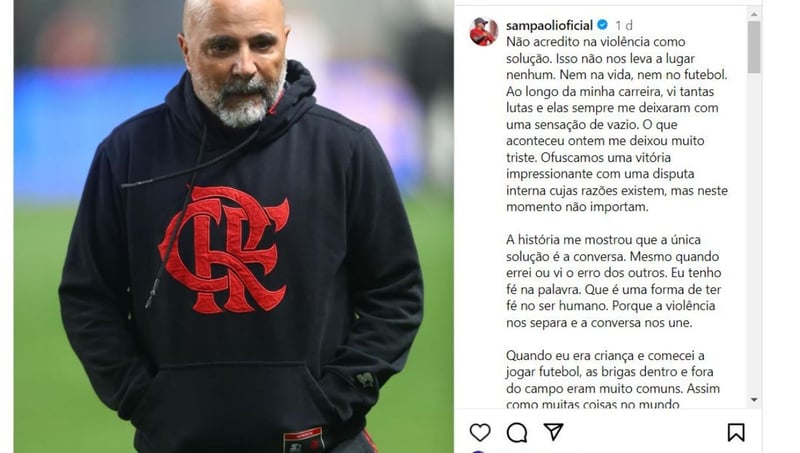
Task: Click the scrollbar down arrow in caption panel
Action: (x=754, y=400)
